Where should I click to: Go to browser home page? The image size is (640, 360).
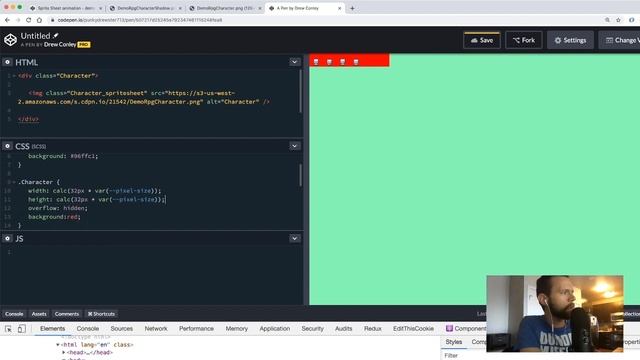pos(39,20)
